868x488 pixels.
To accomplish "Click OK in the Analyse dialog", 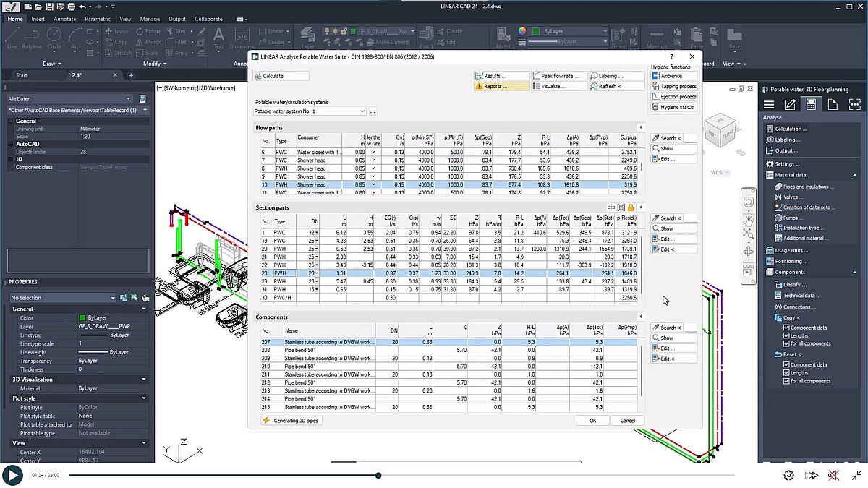I will click(x=592, y=419).
